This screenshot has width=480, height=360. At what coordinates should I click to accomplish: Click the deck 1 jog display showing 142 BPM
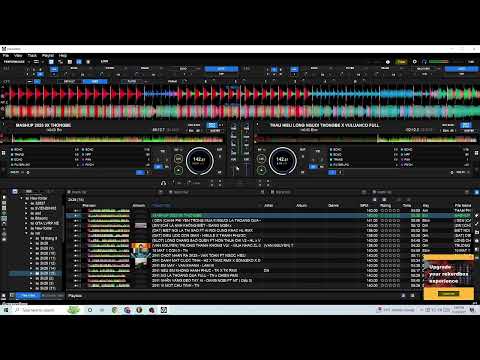[x=199, y=161]
